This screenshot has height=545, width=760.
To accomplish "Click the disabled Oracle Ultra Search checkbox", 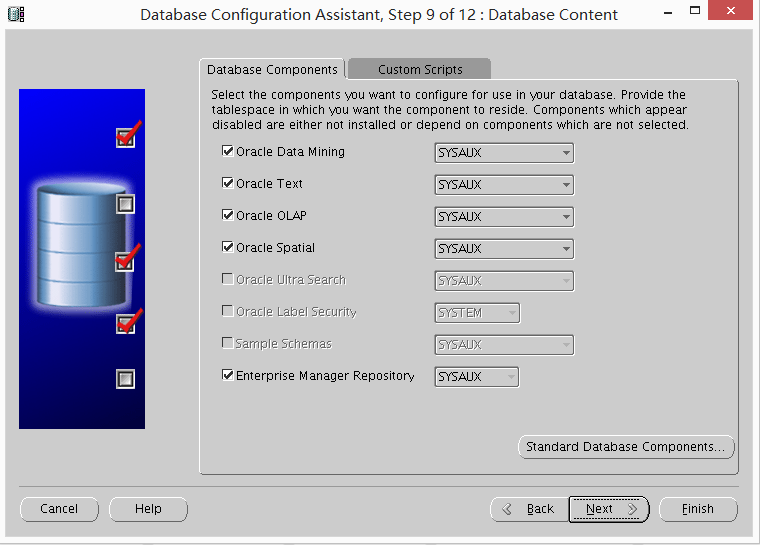I will (227, 279).
